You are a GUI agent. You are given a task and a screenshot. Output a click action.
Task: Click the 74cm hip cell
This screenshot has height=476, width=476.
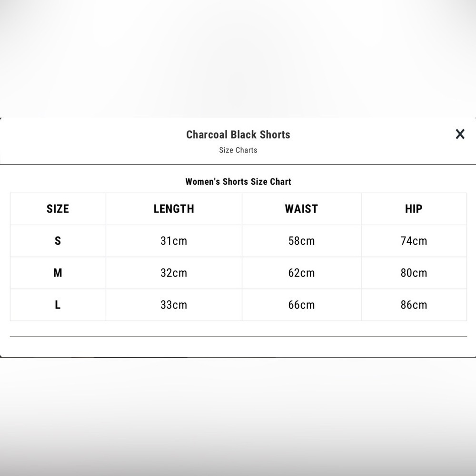(414, 241)
